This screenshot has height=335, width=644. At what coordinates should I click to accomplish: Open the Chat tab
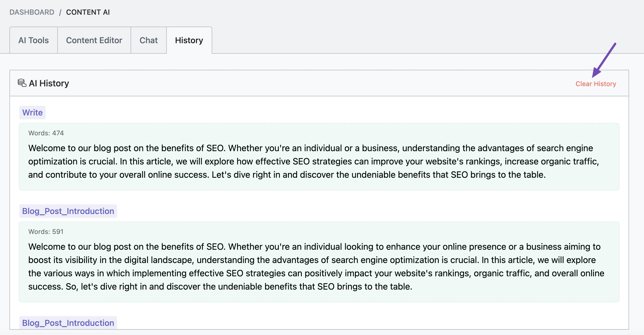pos(149,40)
